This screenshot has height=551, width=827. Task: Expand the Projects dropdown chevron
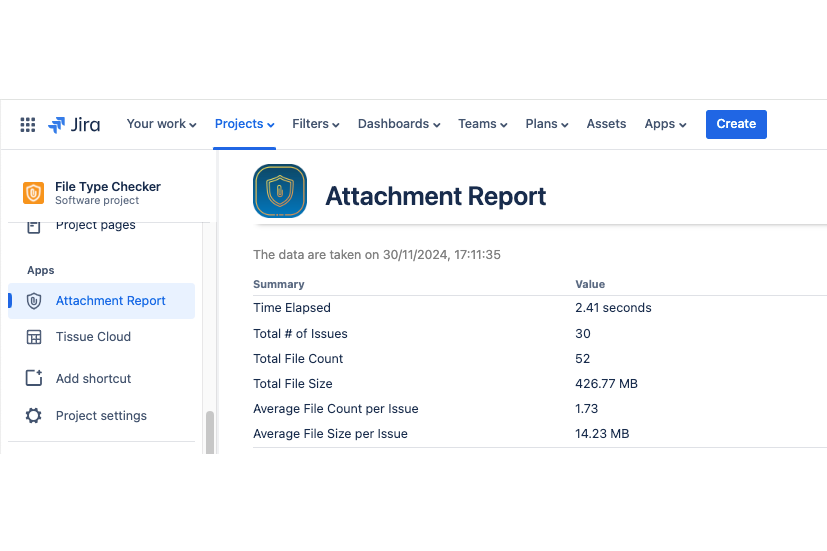(x=271, y=125)
